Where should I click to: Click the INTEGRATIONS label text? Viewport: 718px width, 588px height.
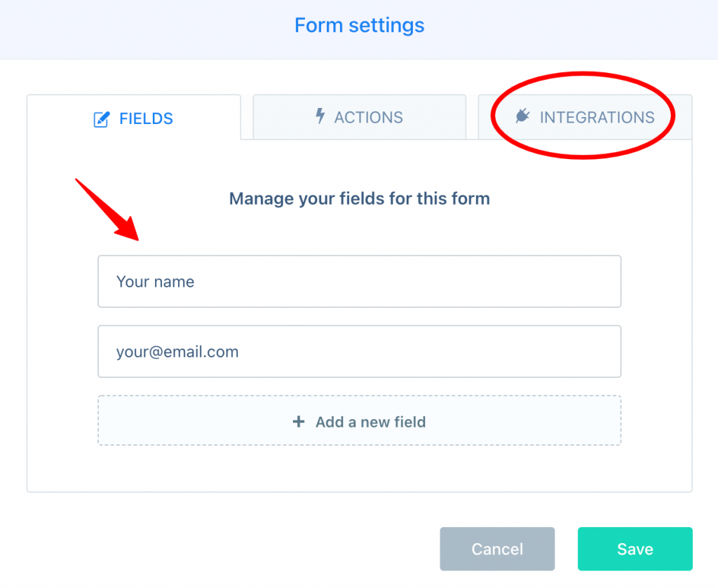[x=597, y=118]
